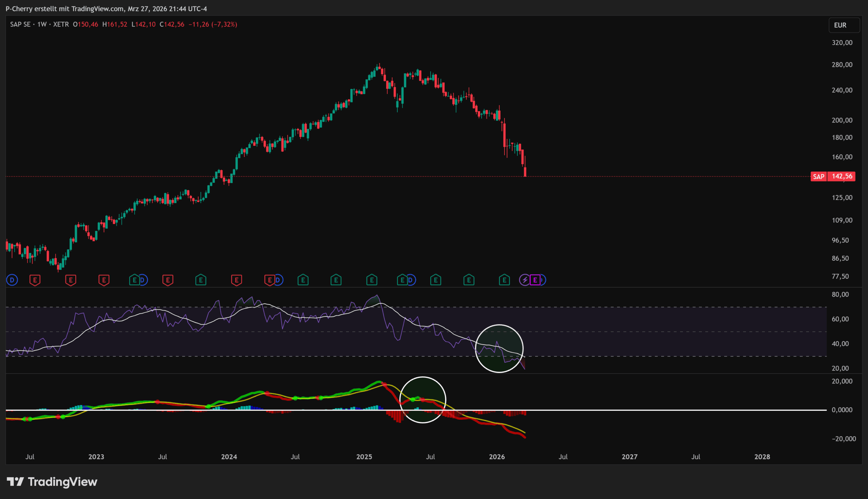Click the 1W interval label in the legend

pyautogui.click(x=42, y=24)
